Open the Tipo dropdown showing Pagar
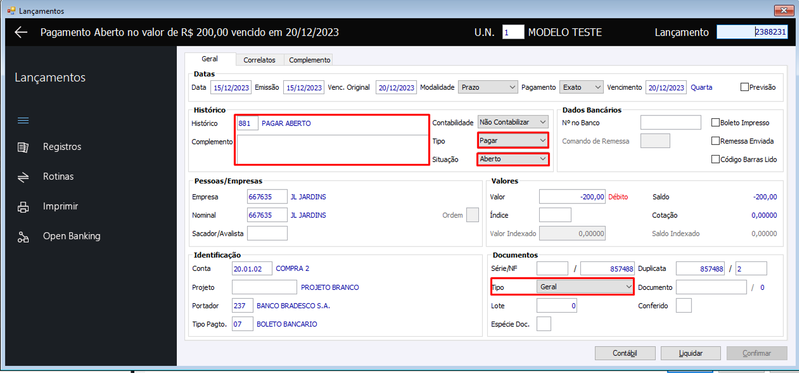Viewport: 799px width, 373px height. (x=513, y=140)
